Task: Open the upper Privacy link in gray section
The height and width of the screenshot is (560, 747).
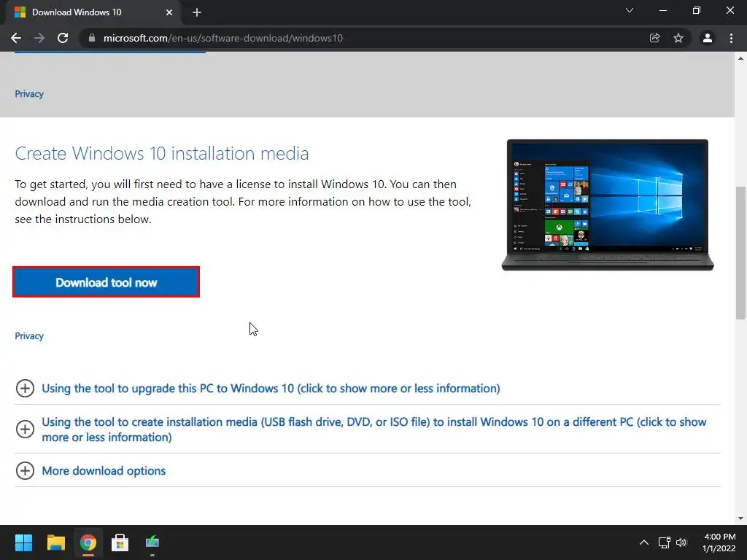Action: point(29,94)
